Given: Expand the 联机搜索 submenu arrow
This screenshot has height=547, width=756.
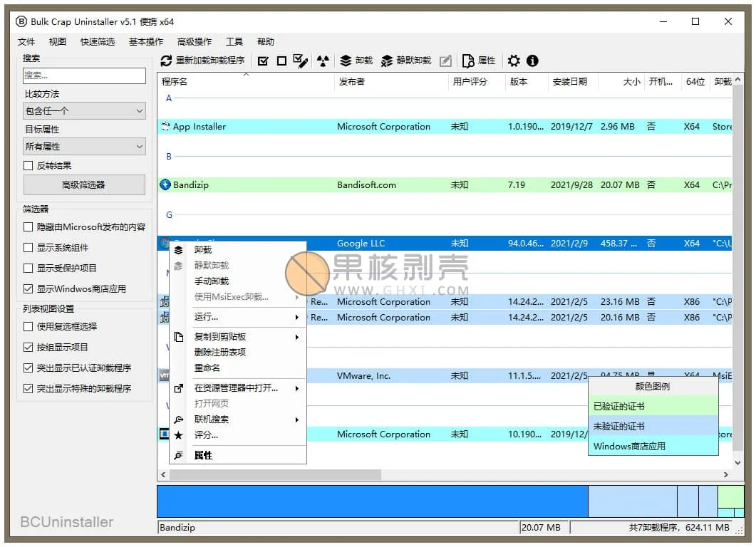Looking at the screenshot, I should tap(297, 420).
